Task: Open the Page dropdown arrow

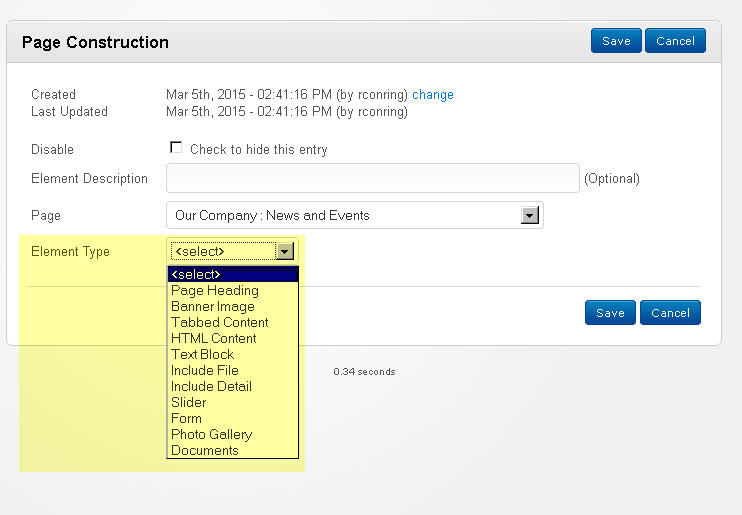Action: click(530, 215)
